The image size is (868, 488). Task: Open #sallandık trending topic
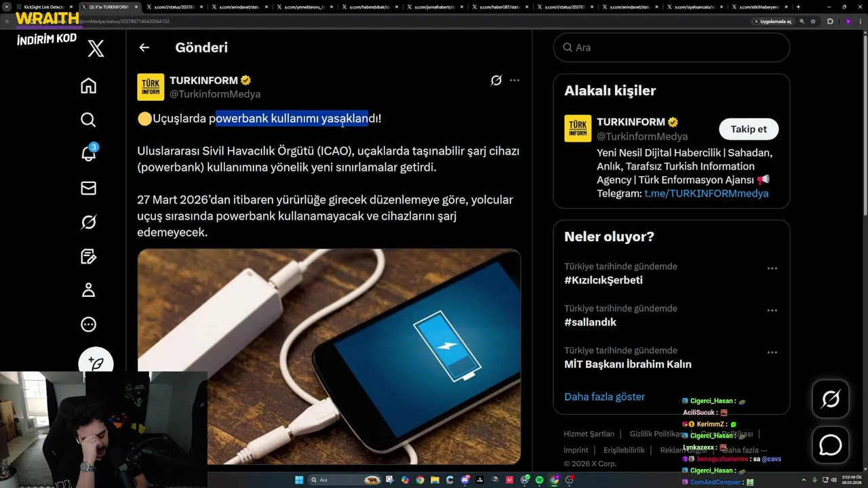[590, 322]
